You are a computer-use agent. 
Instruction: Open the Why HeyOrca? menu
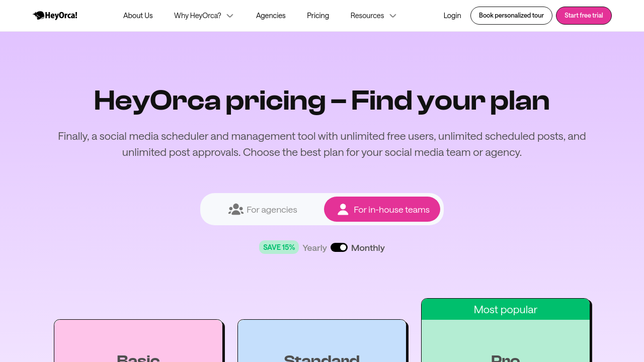(x=198, y=16)
